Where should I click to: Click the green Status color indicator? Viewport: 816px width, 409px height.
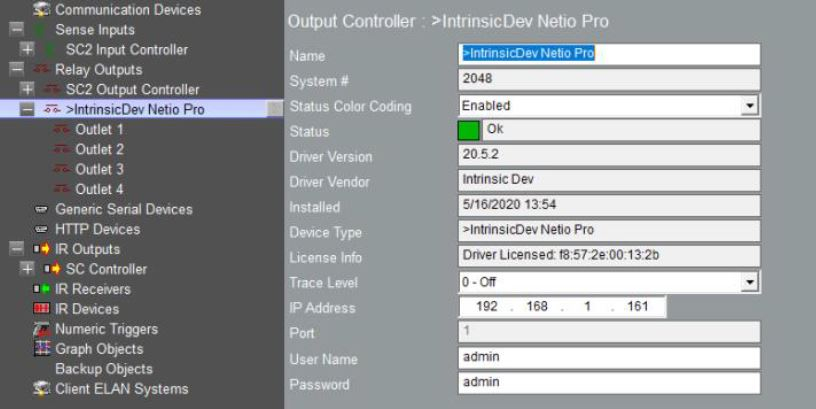pos(468,130)
